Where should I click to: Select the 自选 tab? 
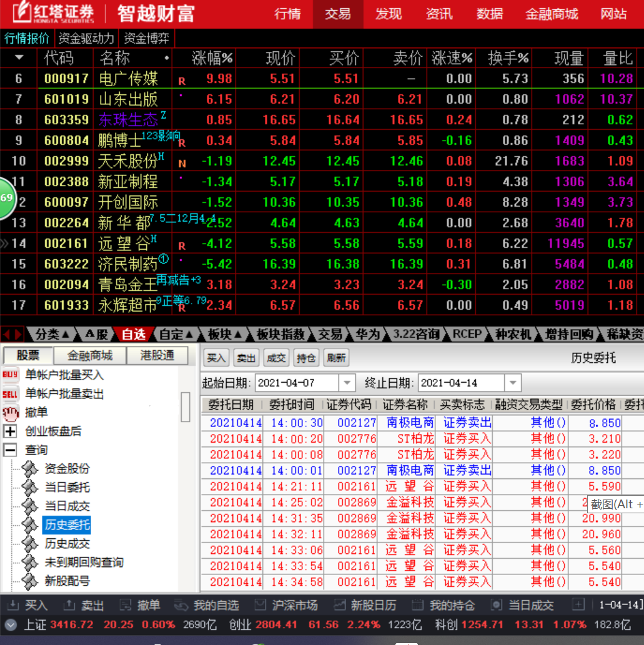pos(134,335)
